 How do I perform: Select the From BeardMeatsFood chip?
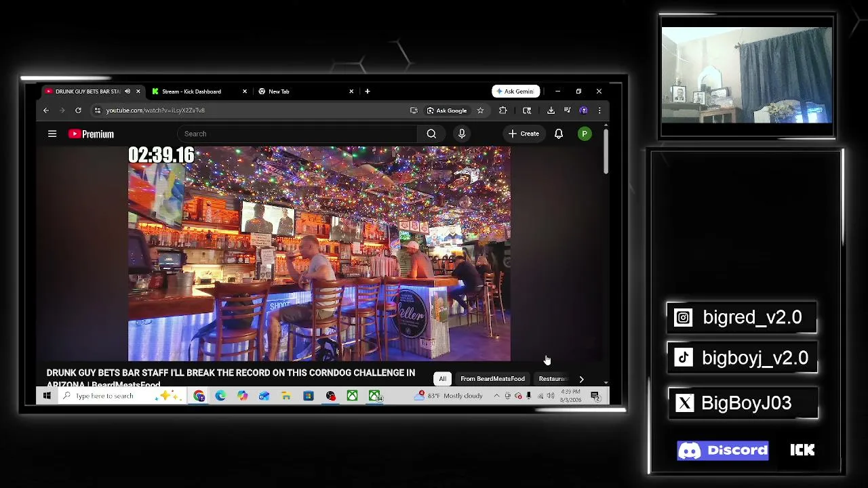[x=492, y=379]
